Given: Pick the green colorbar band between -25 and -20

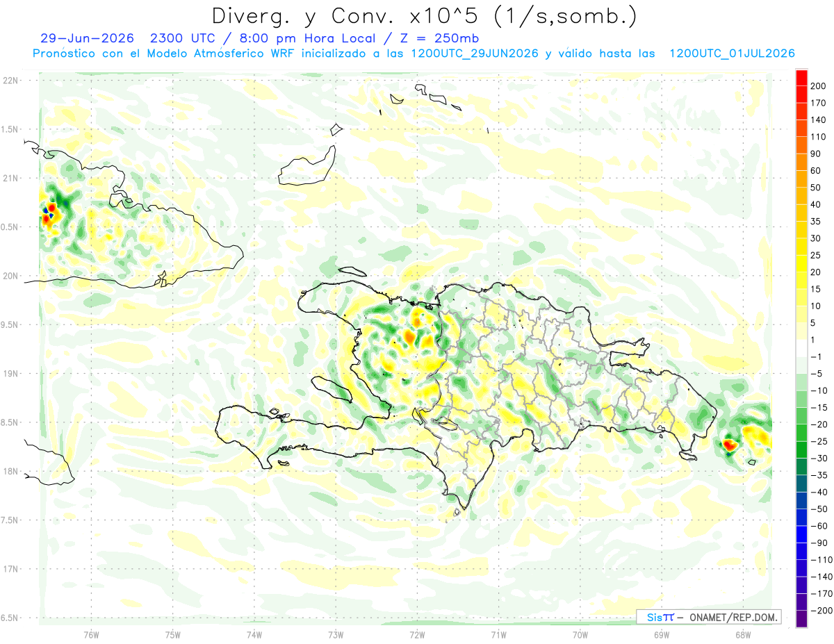Looking at the screenshot, I should click(x=801, y=433).
